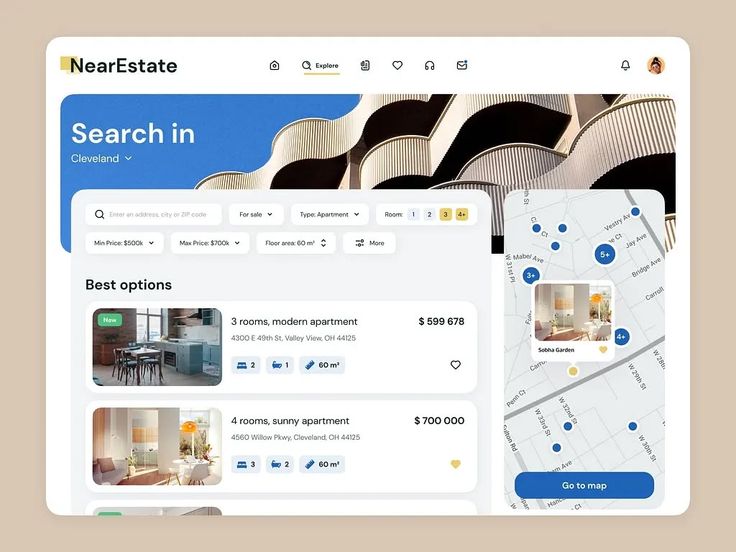Viewport: 736px width, 552px height.
Task: Click the 60 m² badge on sunny apartment
Action: (322, 465)
